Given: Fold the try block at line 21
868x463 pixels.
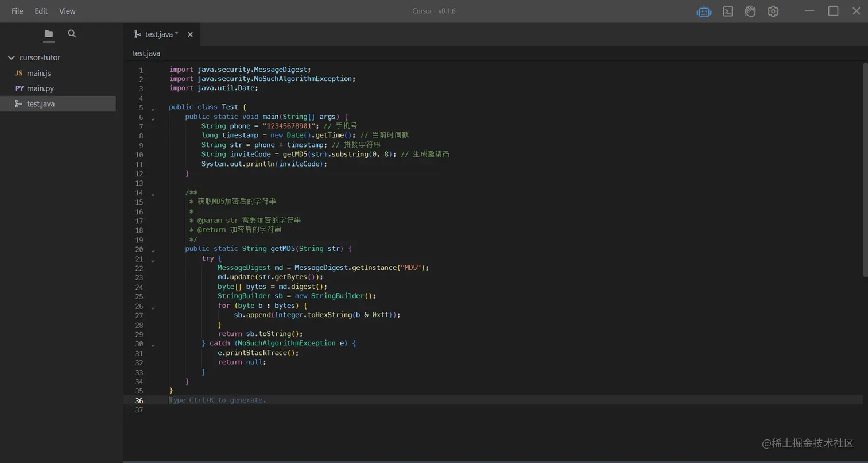Looking at the screenshot, I should (153, 260).
